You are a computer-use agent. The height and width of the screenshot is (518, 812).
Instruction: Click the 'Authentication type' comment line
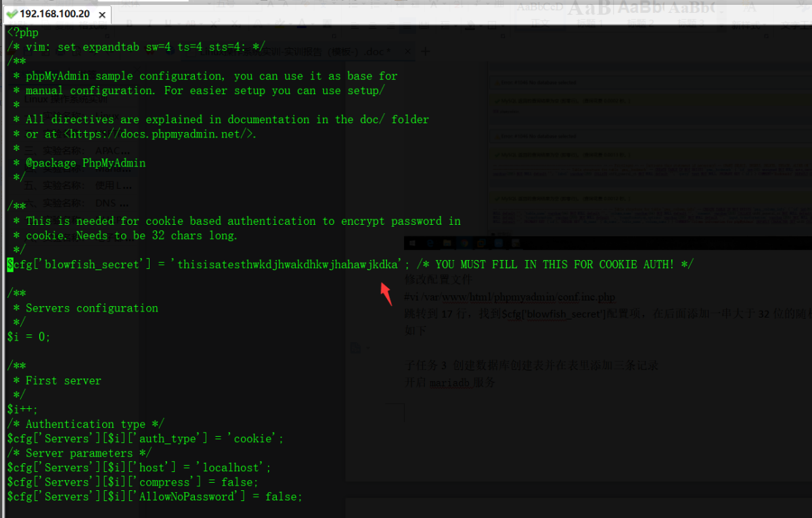coord(85,424)
